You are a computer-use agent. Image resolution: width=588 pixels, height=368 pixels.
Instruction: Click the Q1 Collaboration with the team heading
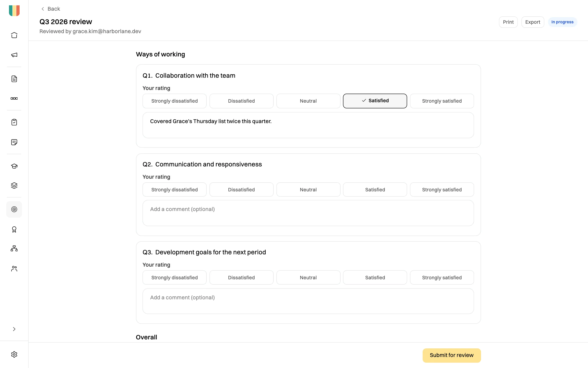pyautogui.click(x=189, y=76)
